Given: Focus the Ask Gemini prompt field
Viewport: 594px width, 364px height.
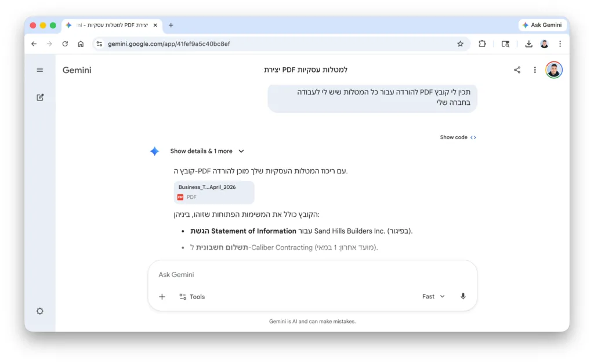Looking at the screenshot, I should [312, 275].
